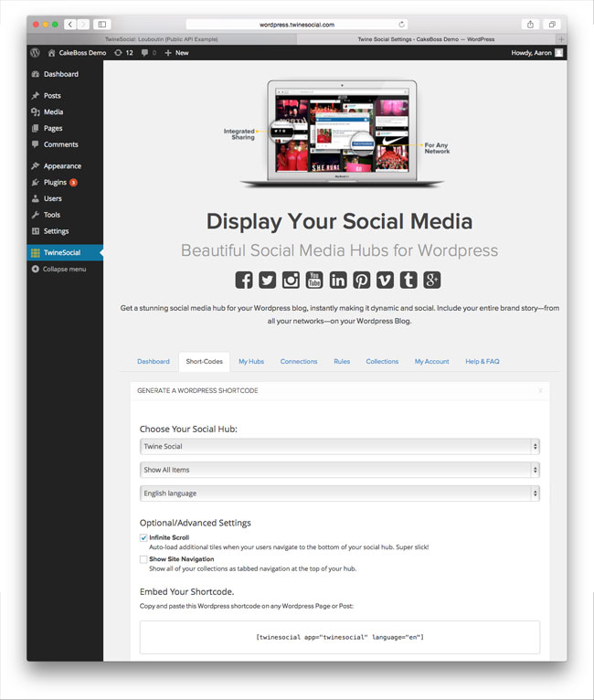
Task: Click the updates icon showing 12
Action: 123,53
